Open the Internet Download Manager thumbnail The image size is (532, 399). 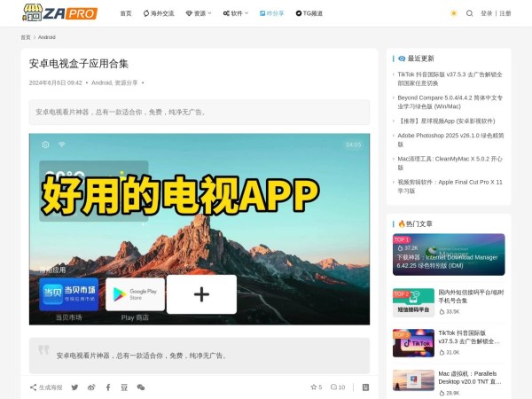449,254
